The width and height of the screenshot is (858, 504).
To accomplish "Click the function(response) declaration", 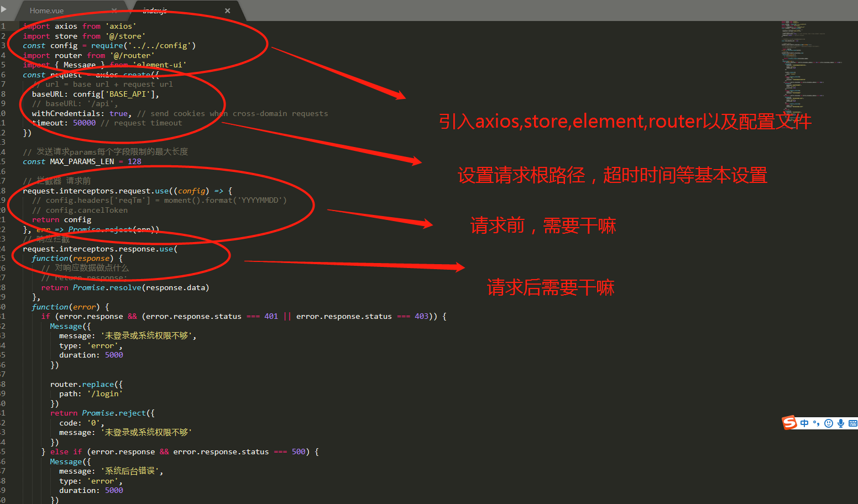I will click(x=77, y=258).
